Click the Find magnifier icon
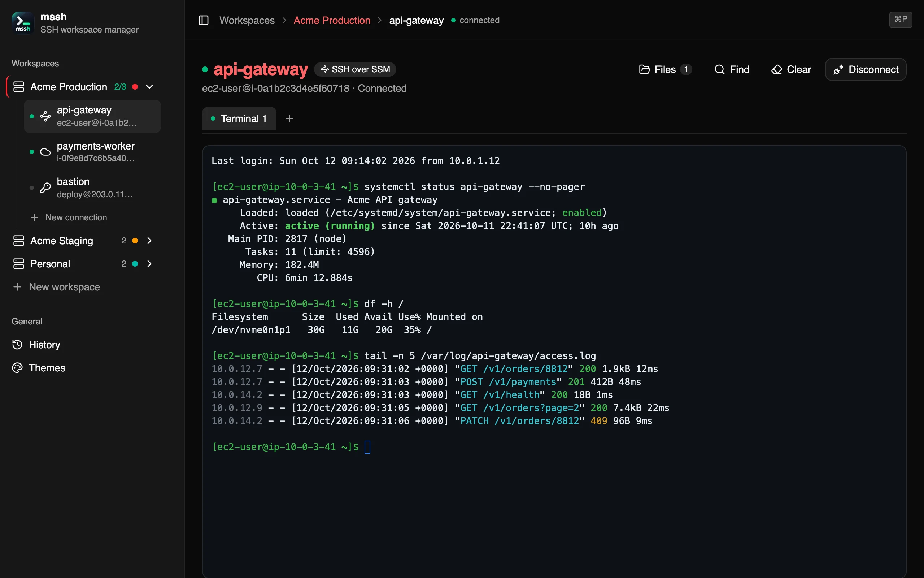Screen dimensions: 924x578 coord(719,69)
